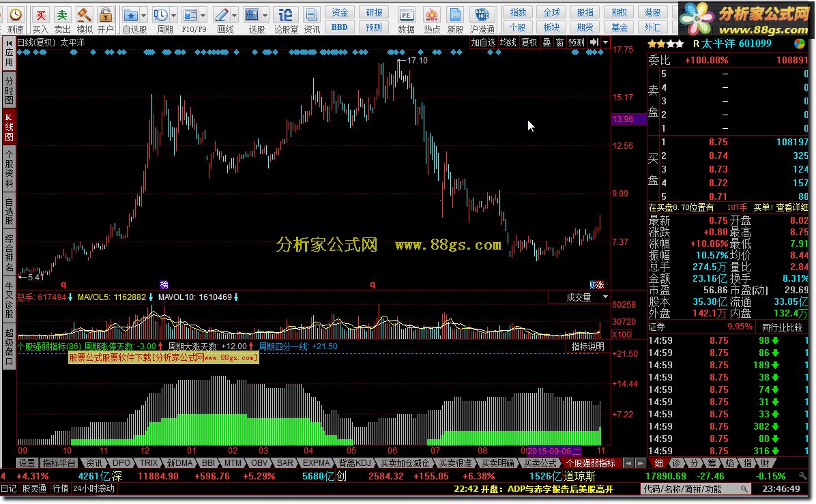Open the 设置 settings tab
The width and height of the screenshot is (816, 504).
coord(27,462)
